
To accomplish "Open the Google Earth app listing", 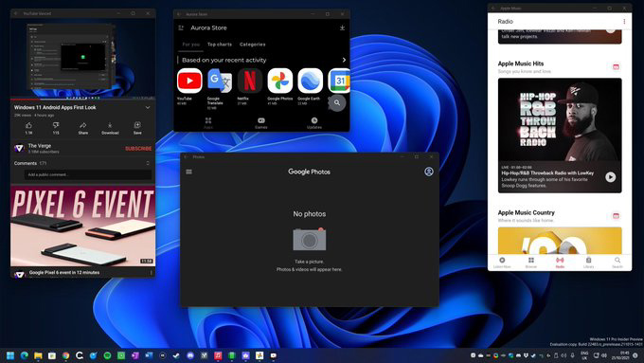I will point(310,81).
